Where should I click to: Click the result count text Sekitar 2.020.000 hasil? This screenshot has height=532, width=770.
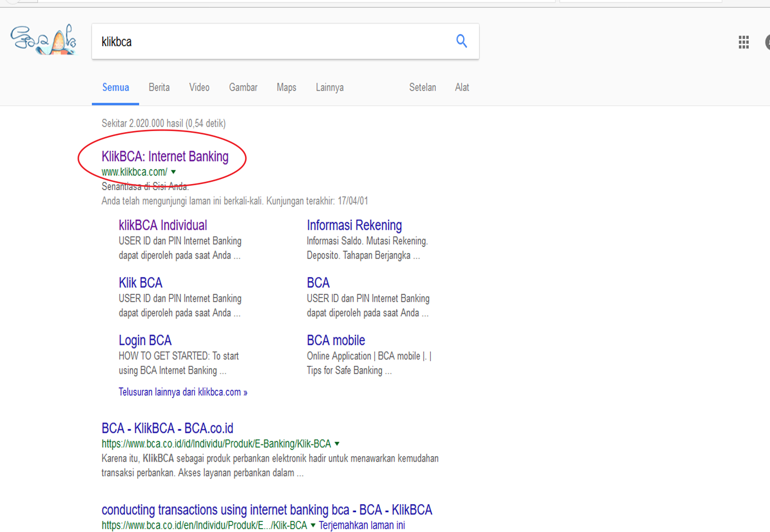point(163,123)
